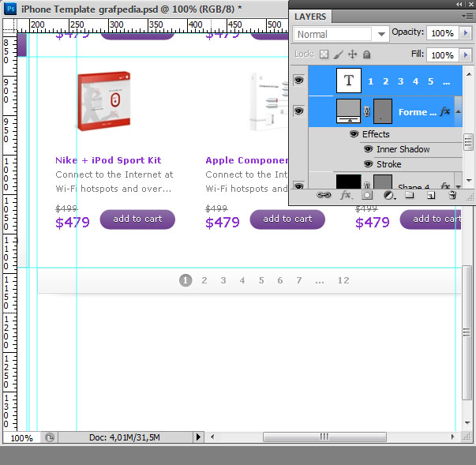Collapse the Layers panel to icons
The height and width of the screenshot is (465, 476).
(459, 4)
